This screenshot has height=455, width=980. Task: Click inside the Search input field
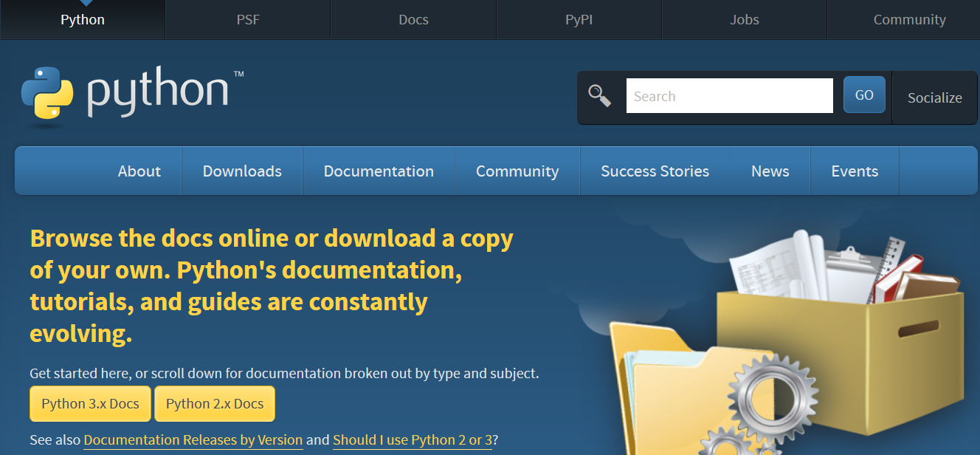point(730,96)
